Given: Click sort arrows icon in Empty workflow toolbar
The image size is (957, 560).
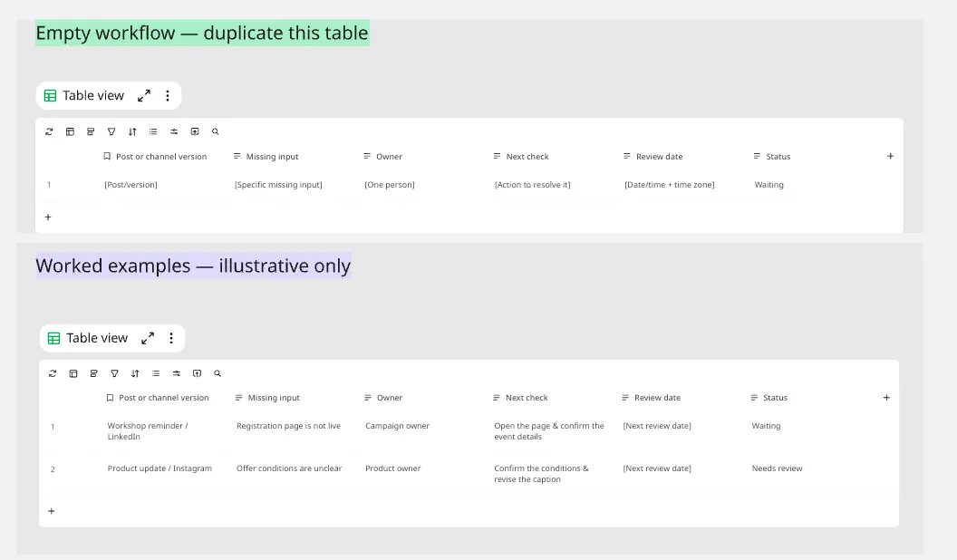Looking at the screenshot, I should tap(132, 131).
